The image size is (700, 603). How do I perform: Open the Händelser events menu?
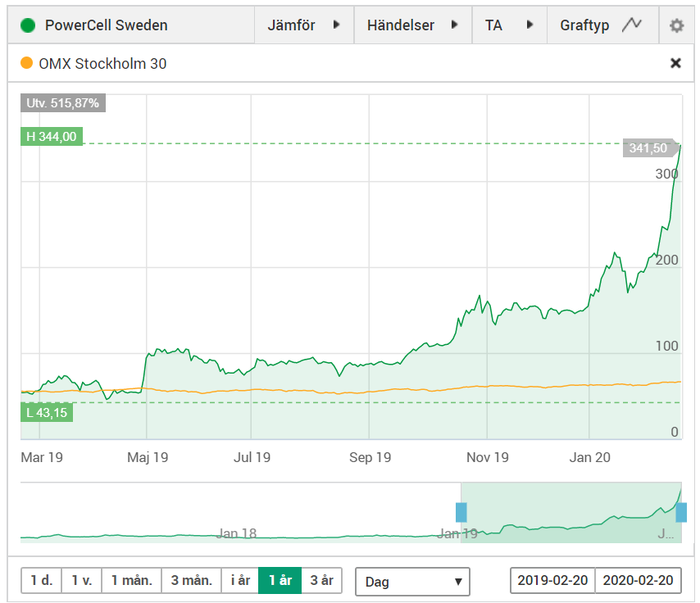point(413,25)
